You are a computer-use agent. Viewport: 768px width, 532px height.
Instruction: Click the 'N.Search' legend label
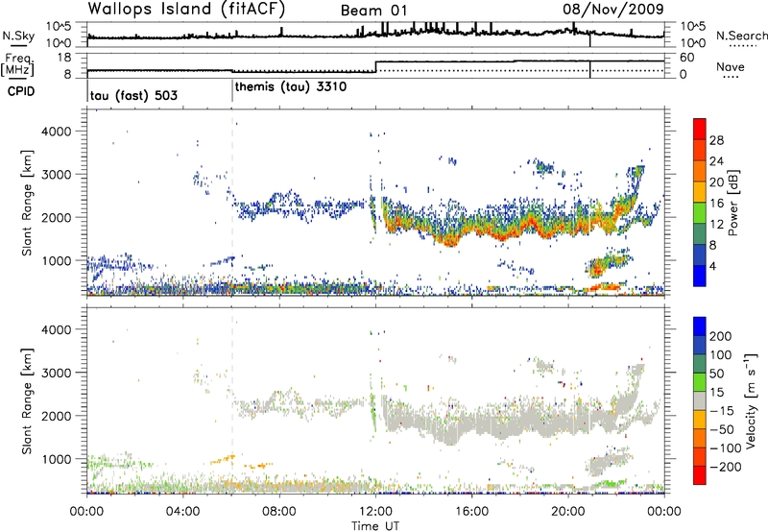point(742,36)
